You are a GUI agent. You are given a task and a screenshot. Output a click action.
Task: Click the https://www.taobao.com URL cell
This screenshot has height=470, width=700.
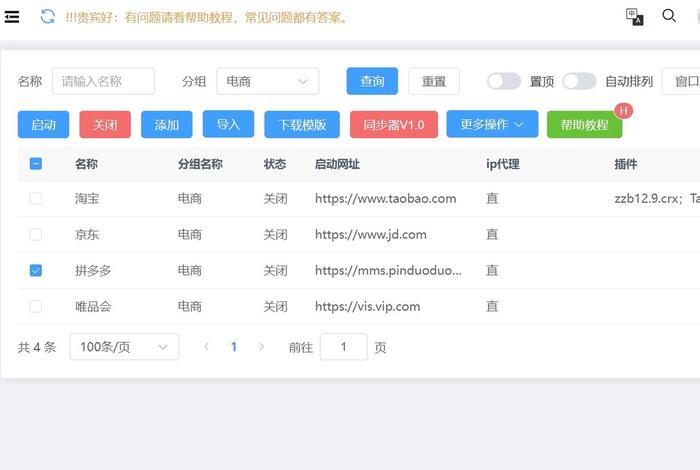click(386, 198)
